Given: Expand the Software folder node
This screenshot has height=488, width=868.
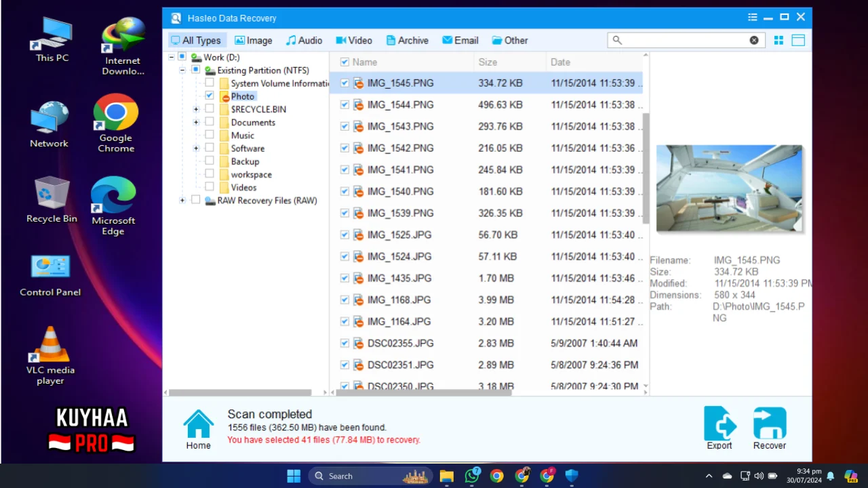Looking at the screenshot, I should [196, 148].
